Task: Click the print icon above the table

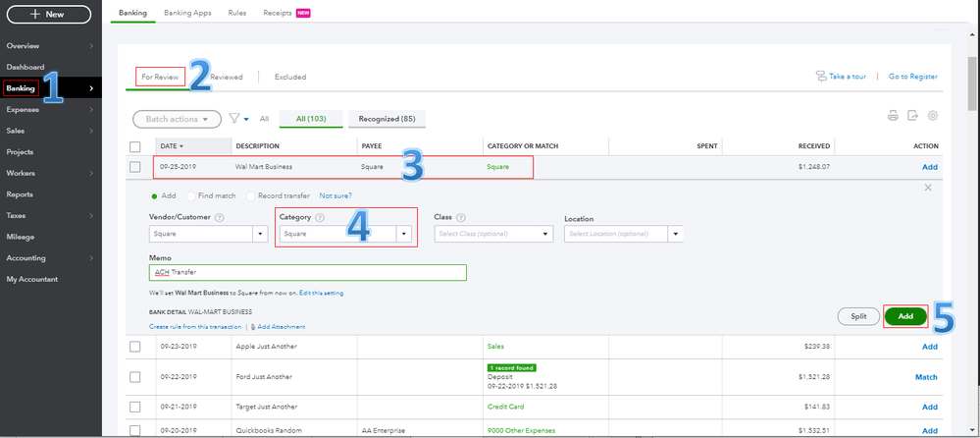Action: click(893, 116)
